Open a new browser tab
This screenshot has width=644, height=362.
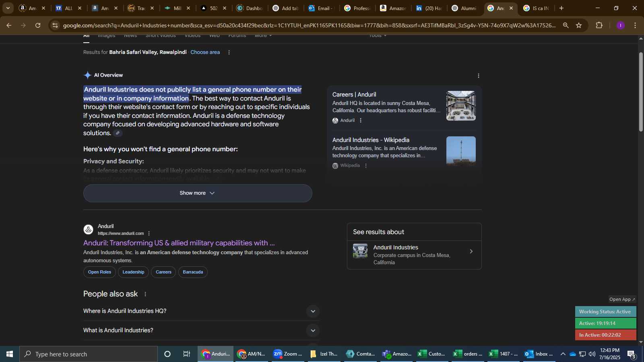coord(561,8)
